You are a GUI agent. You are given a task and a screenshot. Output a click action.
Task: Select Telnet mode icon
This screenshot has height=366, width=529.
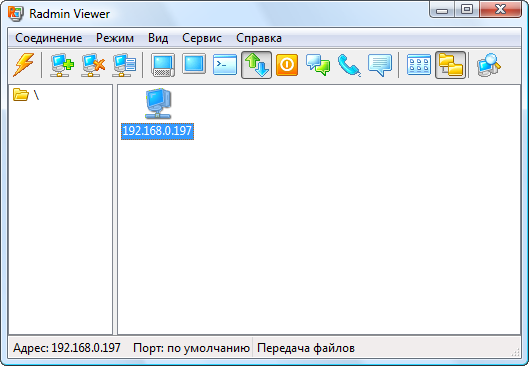(x=225, y=64)
